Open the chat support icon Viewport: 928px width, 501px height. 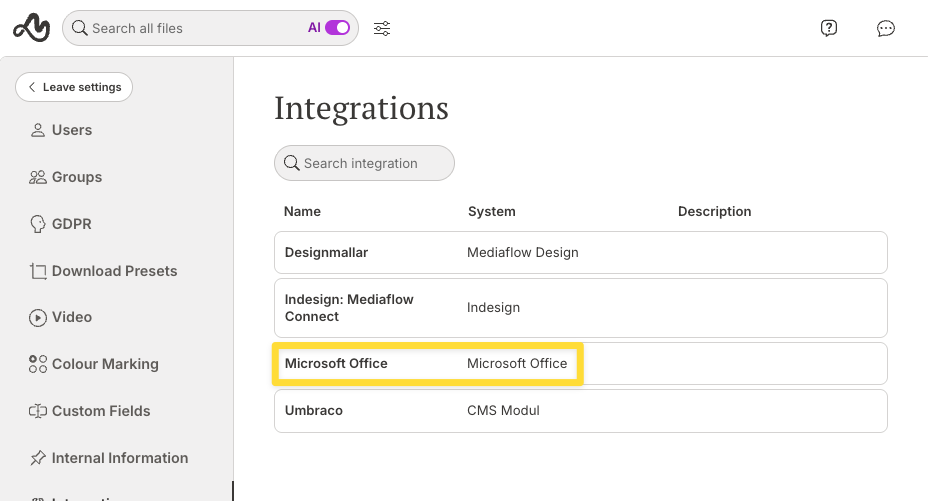(885, 28)
